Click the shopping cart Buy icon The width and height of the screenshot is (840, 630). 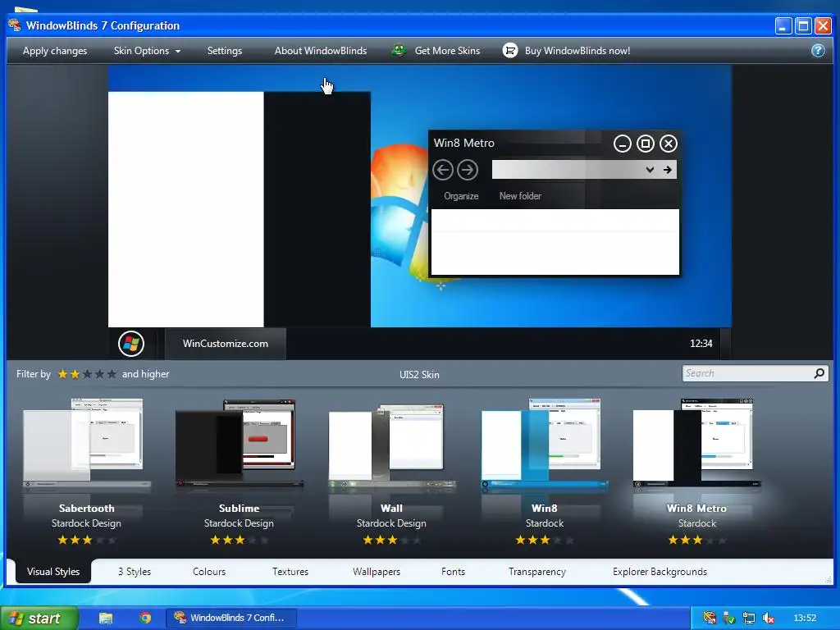click(510, 50)
